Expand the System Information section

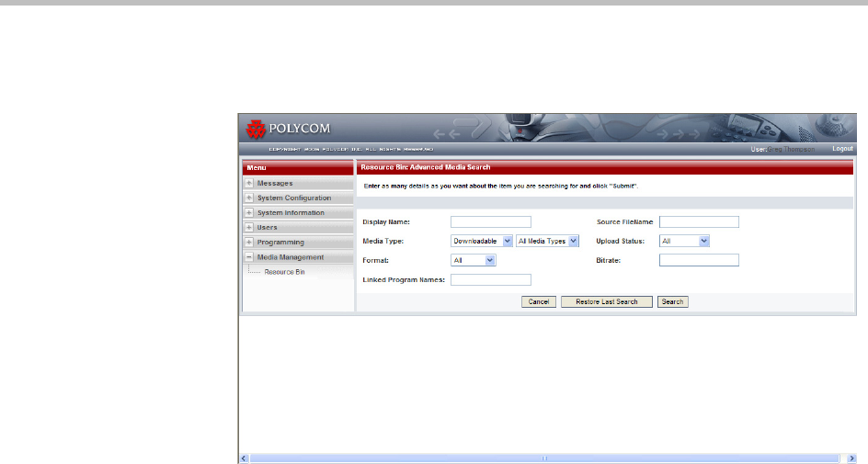click(x=249, y=213)
